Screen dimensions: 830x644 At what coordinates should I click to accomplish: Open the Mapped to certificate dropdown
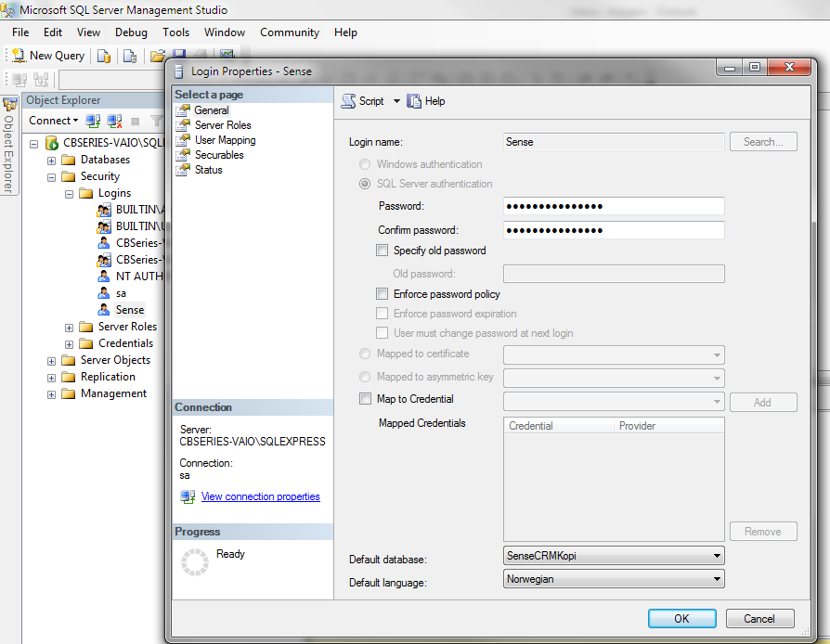point(717,355)
